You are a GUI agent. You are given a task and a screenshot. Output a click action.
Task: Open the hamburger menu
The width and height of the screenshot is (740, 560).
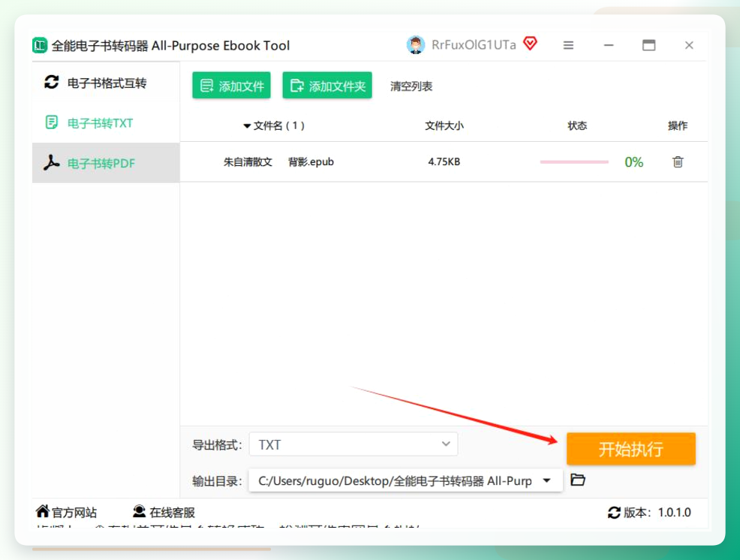pyautogui.click(x=568, y=45)
